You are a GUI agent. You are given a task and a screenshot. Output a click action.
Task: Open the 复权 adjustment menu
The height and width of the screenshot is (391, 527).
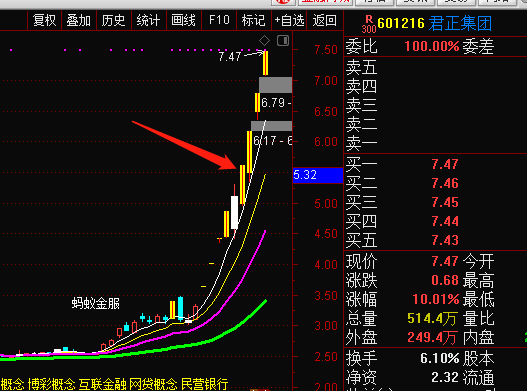click(x=44, y=21)
